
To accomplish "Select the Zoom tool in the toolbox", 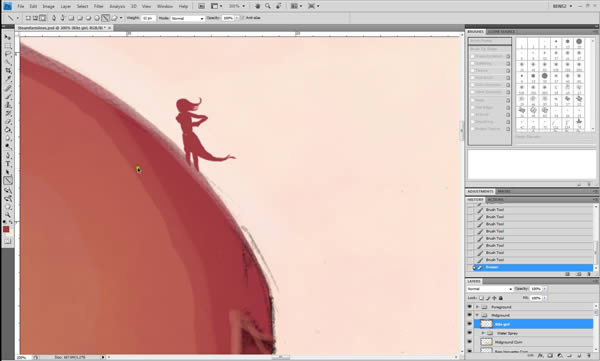I will click(x=8, y=215).
